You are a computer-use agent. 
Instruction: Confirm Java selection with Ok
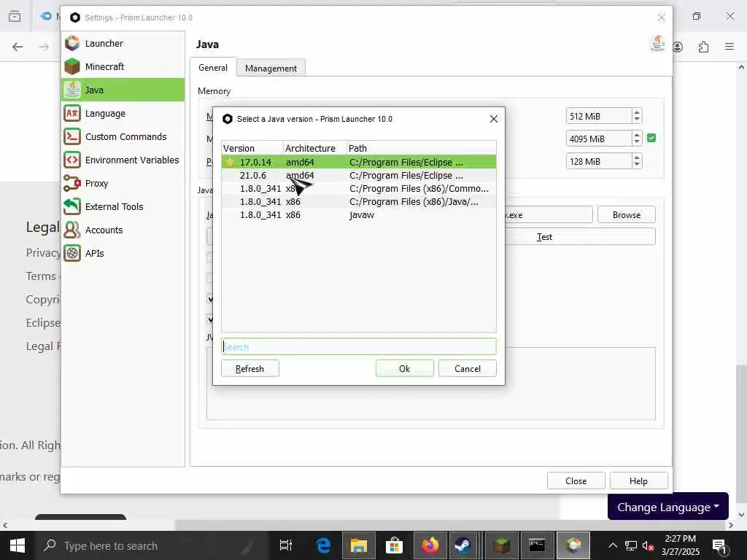[x=404, y=368]
